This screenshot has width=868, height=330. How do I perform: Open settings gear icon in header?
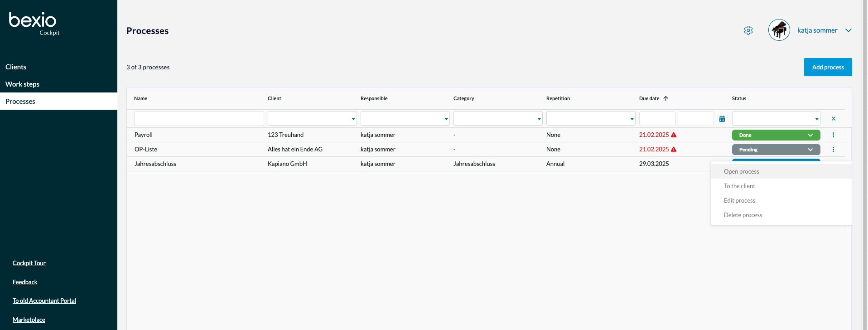(x=748, y=30)
